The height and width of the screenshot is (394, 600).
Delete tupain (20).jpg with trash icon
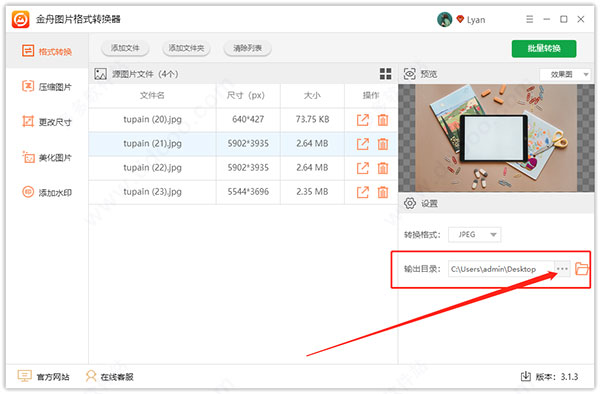click(x=383, y=120)
